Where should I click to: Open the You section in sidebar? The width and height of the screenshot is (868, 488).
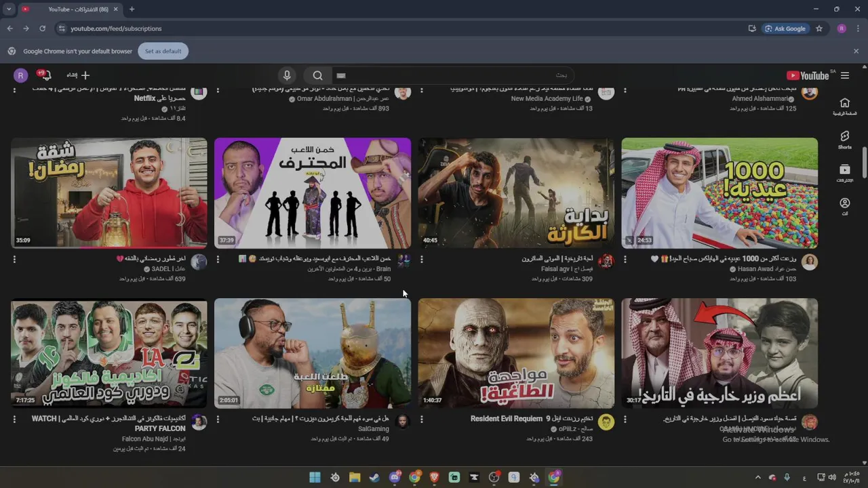(844, 206)
